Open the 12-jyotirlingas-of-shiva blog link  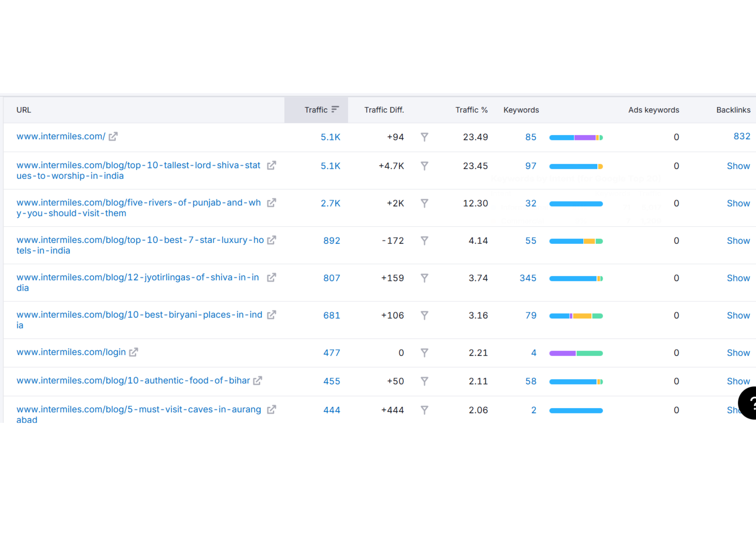[138, 283]
